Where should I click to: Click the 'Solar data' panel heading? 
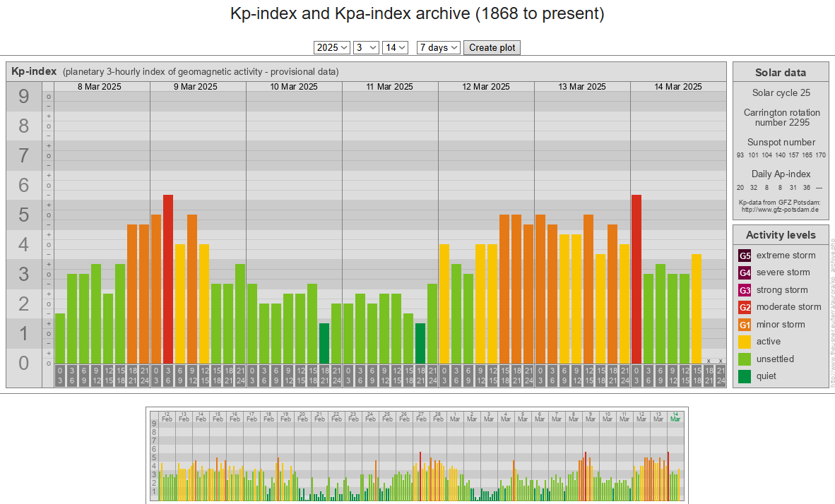(x=781, y=73)
